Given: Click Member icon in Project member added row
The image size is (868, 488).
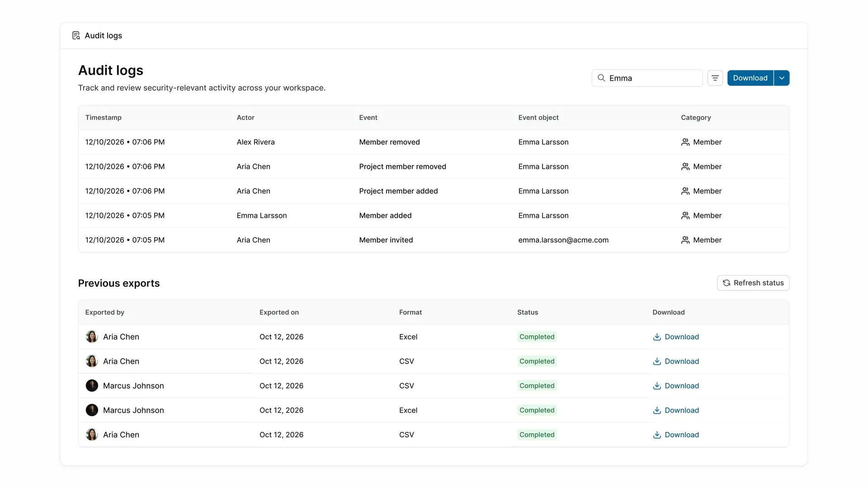Looking at the screenshot, I should click(685, 191).
